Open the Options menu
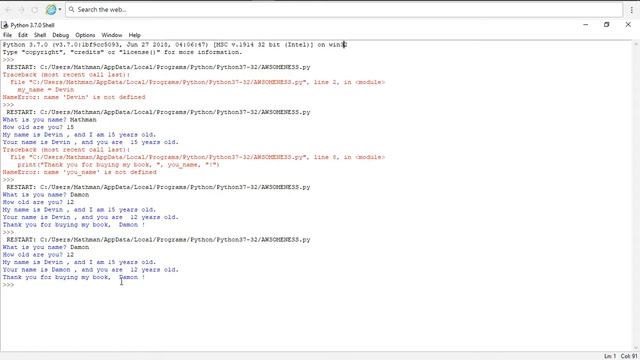 (x=85, y=35)
